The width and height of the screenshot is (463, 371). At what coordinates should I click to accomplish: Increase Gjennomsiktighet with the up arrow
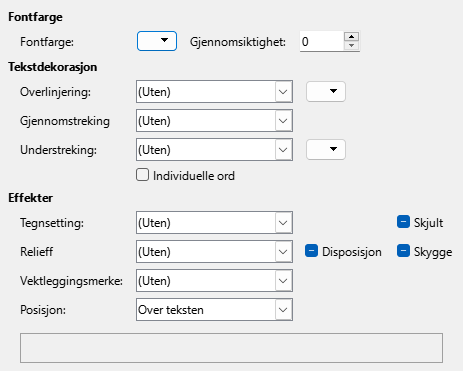pyautogui.click(x=351, y=36)
